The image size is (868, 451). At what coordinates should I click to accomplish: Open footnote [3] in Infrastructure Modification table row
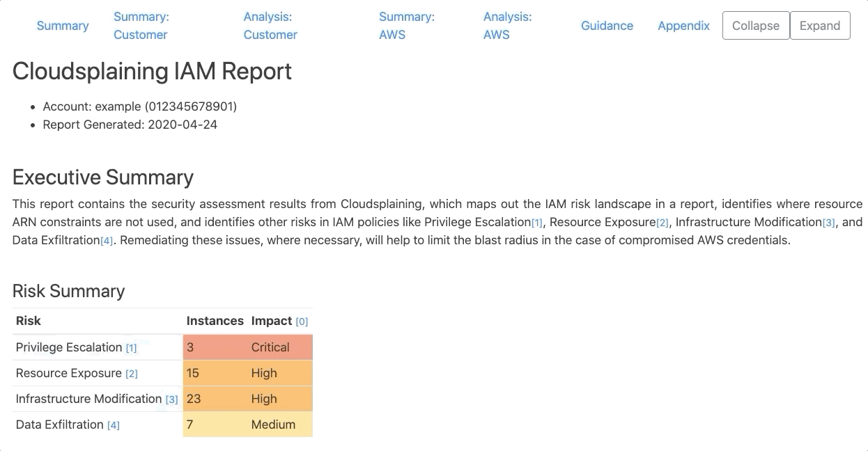[171, 399]
